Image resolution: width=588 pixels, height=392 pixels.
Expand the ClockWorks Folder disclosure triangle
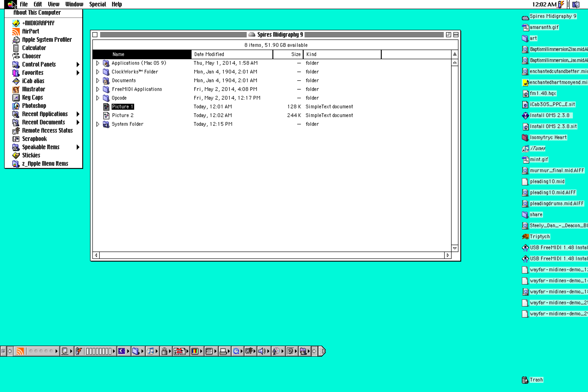pos(98,72)
